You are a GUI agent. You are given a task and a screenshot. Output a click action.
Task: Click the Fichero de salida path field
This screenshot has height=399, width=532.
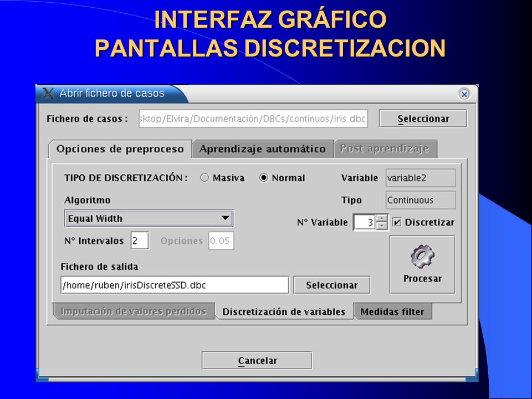[175, 285]
